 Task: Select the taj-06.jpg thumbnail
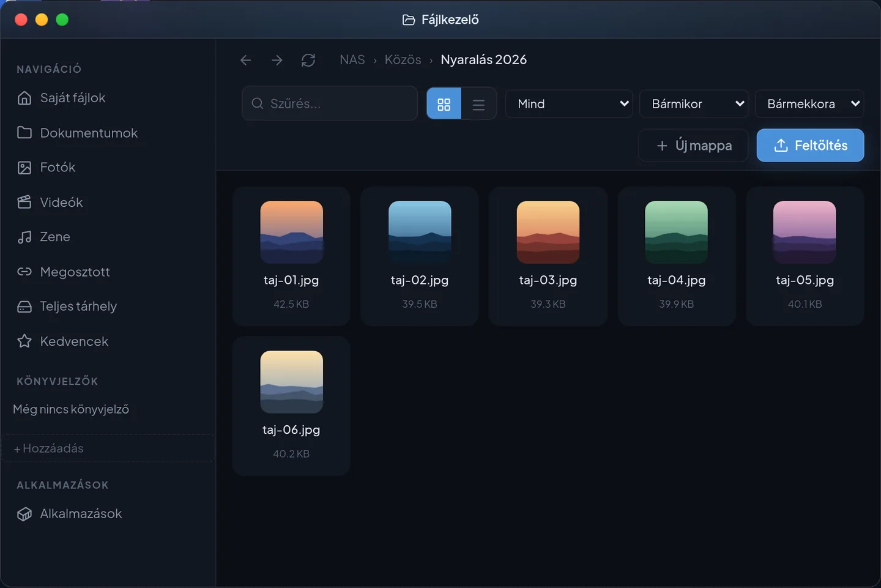coord(292,382)
